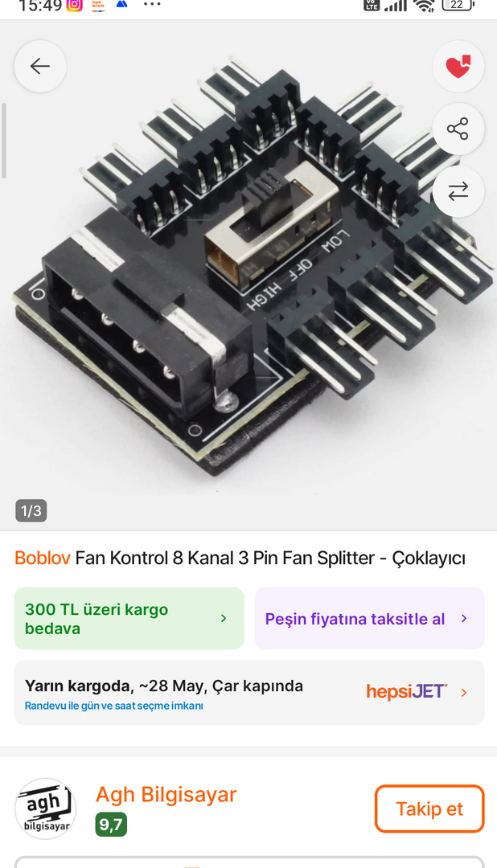Expand hepsiJET delivery details chevron

(x=464, y=693)
